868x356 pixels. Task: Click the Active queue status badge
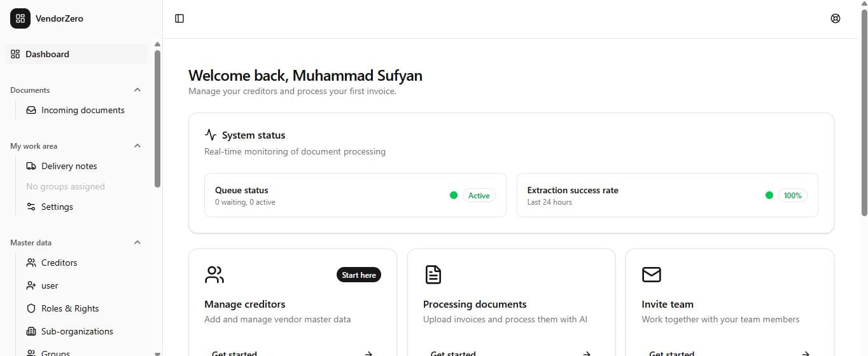tap(479, 195)
